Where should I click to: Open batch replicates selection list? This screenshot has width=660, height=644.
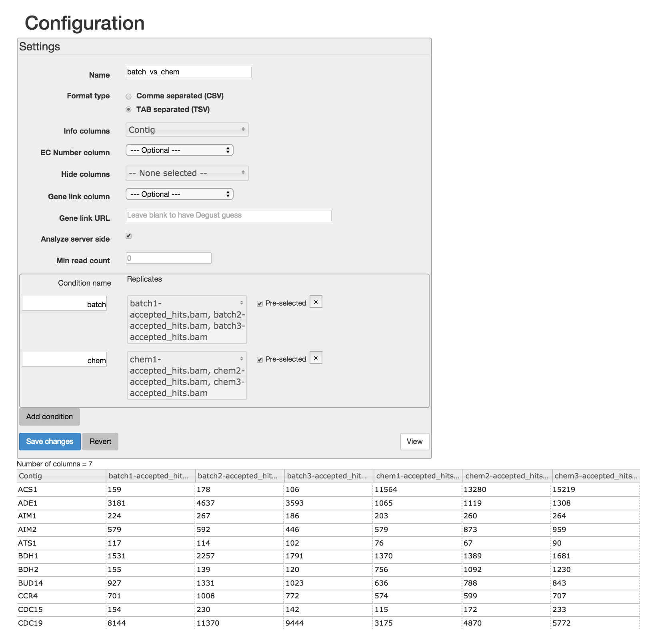(x=187, y=320)
